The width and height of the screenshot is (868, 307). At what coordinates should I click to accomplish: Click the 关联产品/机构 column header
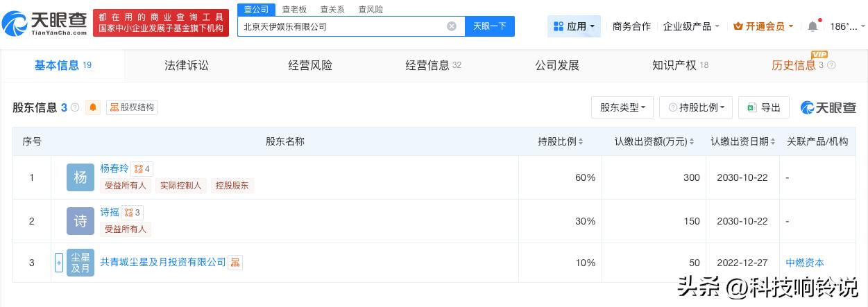[817, 141]
